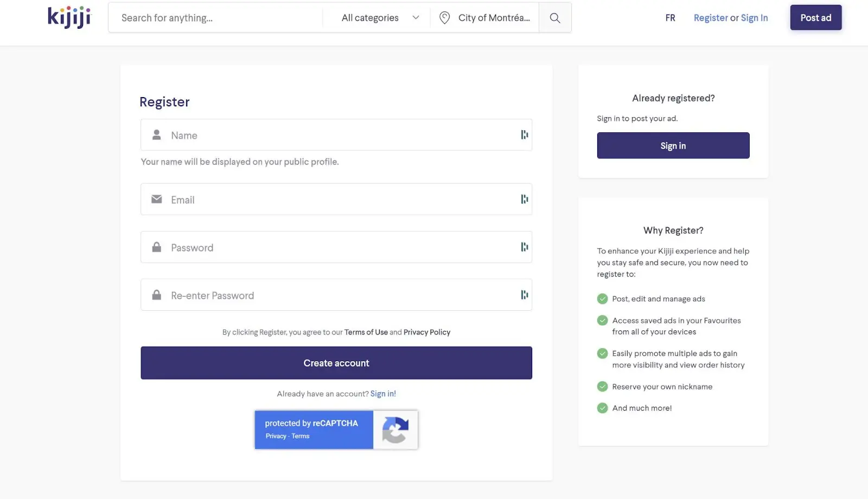Click the Sign in! link below form
The width and height of the screenshot is (868, 499).
[383, 394]
